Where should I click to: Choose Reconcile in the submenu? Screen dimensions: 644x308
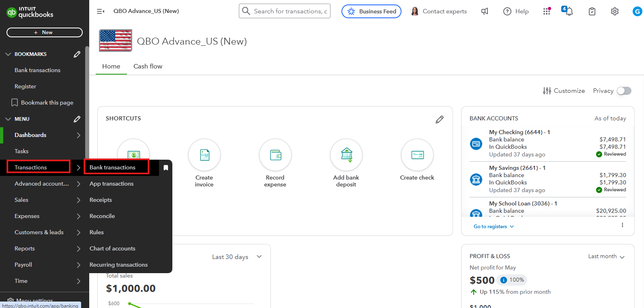click(102, 216)
